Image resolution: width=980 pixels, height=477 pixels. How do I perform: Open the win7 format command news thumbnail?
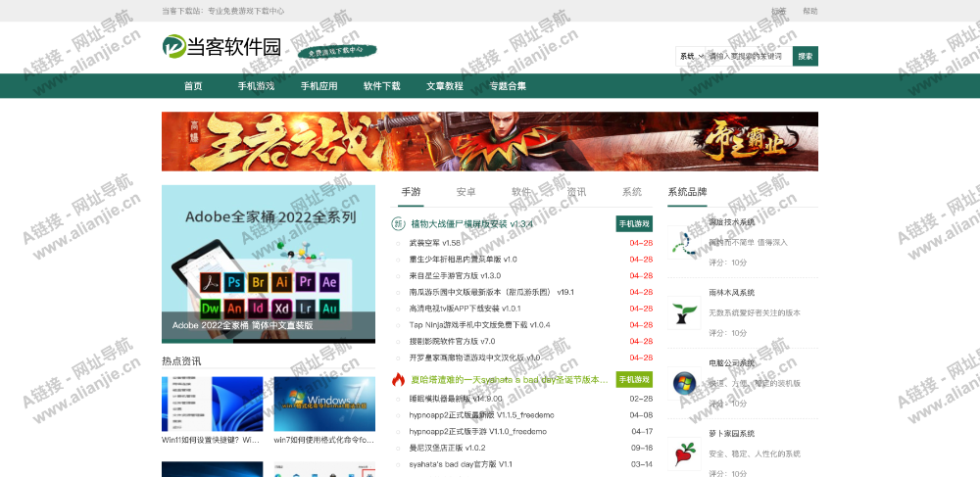pos(324,404)
